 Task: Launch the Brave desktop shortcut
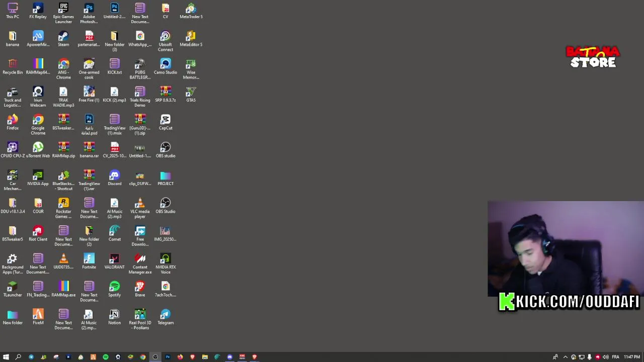tap(140, 289)
